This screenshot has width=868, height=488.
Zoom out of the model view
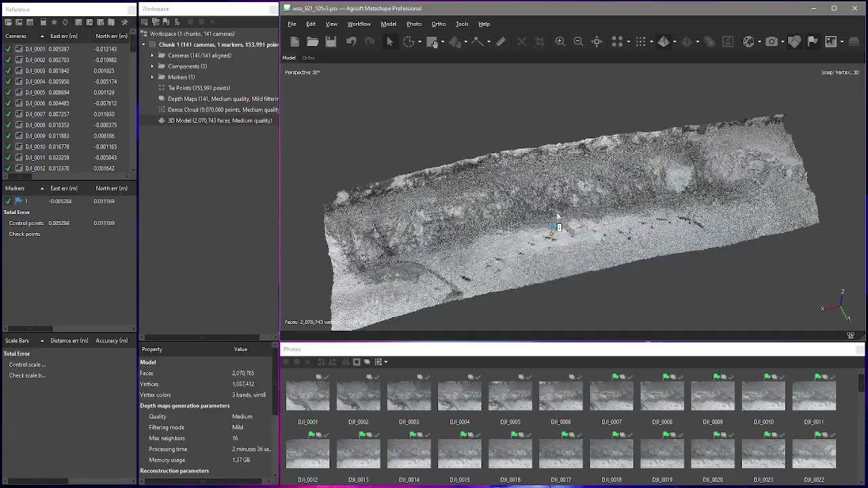click(578, 41)
